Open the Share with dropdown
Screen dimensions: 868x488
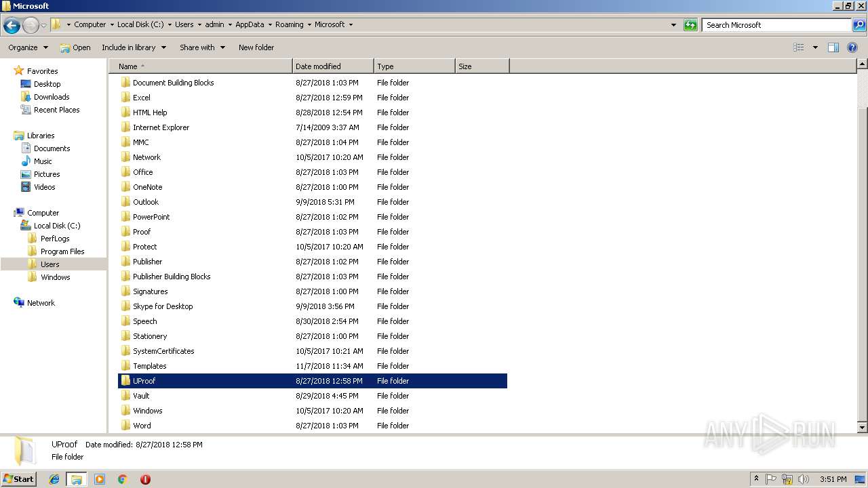[x=202, y=47]
